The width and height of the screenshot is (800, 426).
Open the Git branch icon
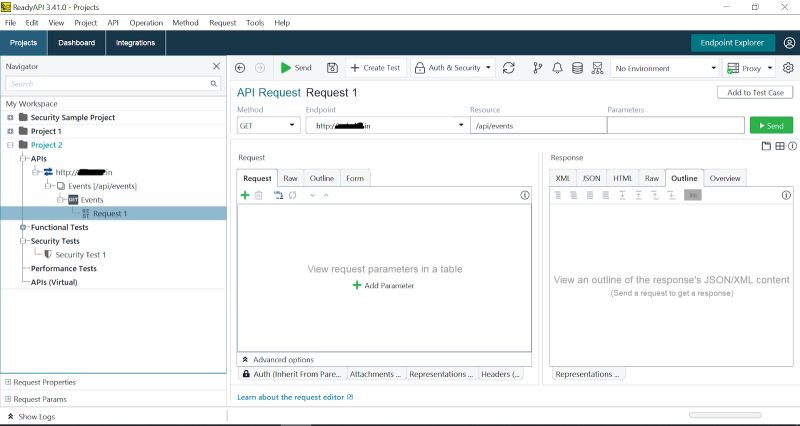(x=538, y=68)
